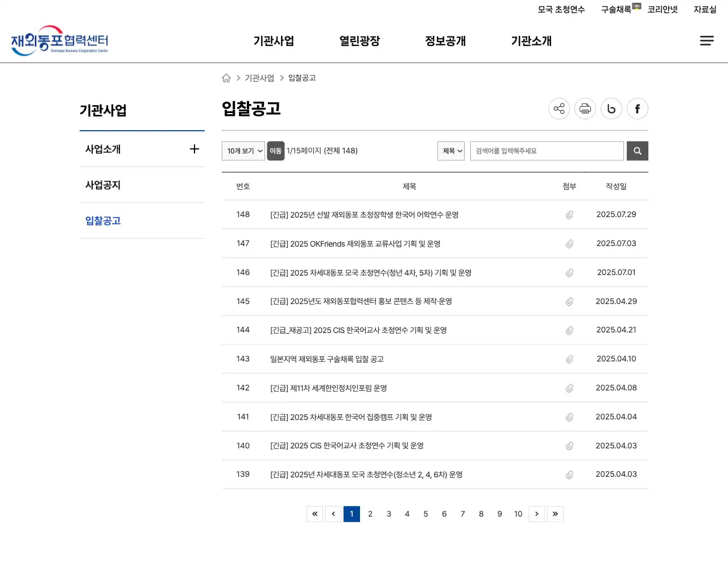Select 입찰공고 in sidebar
This screenshot has width=728, height=582.
(x=103, y=221)
